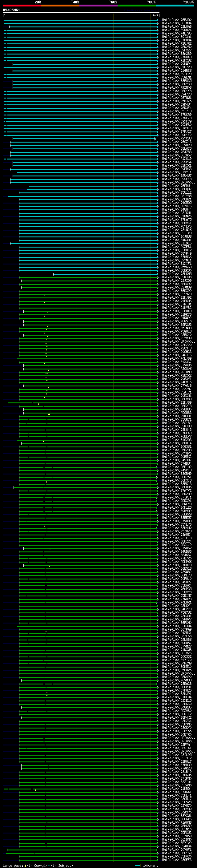Click the alignment bar for UniRef100_Q8LKH5
This screenshot has height=868, width=197.
[106, 274]
